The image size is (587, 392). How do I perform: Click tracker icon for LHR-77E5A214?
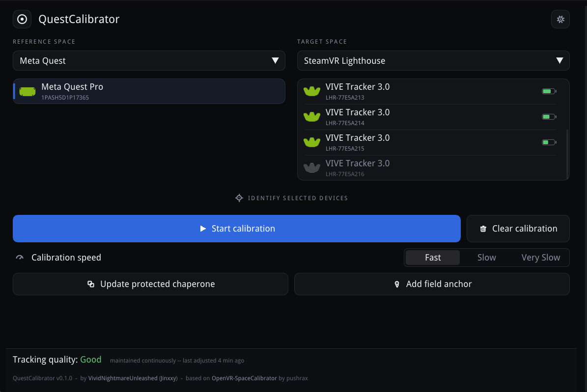[312, 117]
